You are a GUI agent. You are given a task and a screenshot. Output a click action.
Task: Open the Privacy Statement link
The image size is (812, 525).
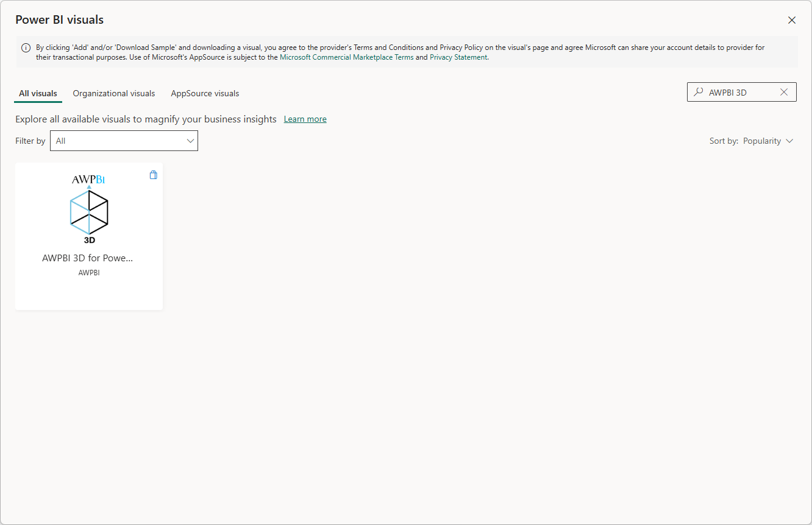(458, 57)
